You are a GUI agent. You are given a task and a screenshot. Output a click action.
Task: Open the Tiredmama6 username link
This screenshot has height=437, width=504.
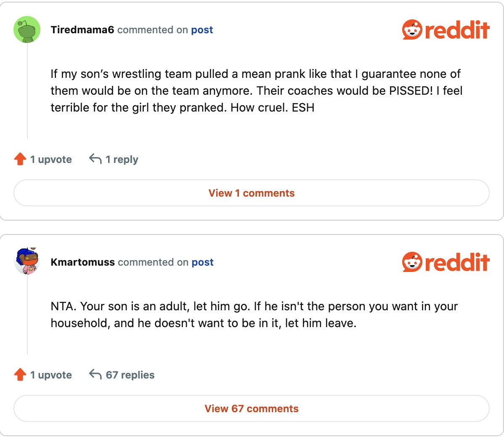pyautogui.click(x=82, y=30)
